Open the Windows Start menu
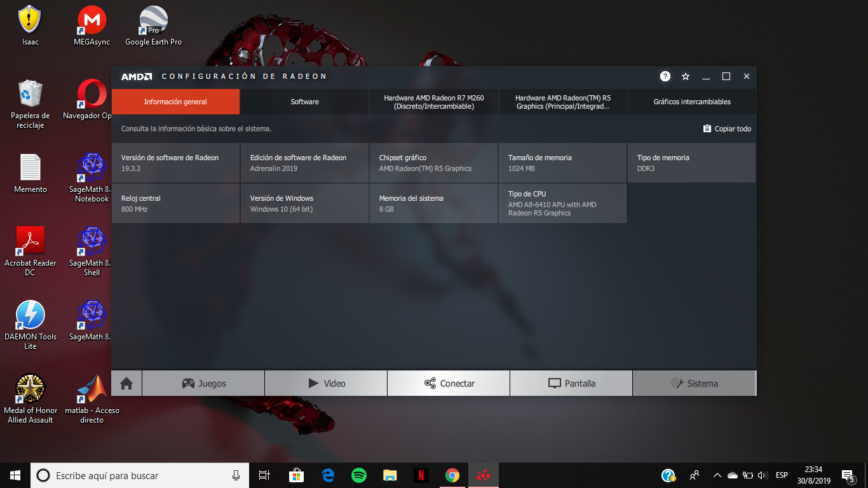This screenshot has width=868, height=488. point(15,475)
